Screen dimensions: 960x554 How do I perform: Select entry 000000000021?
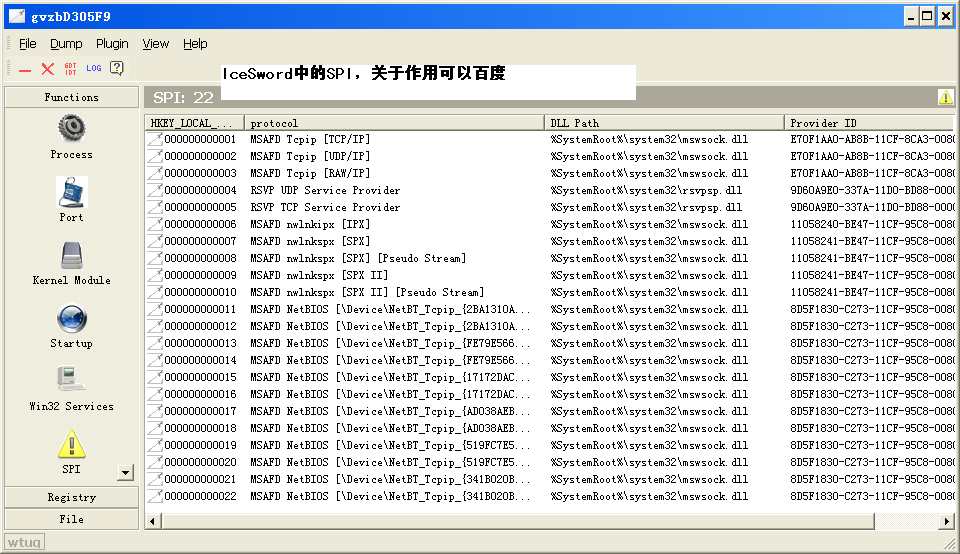(200, 479)
